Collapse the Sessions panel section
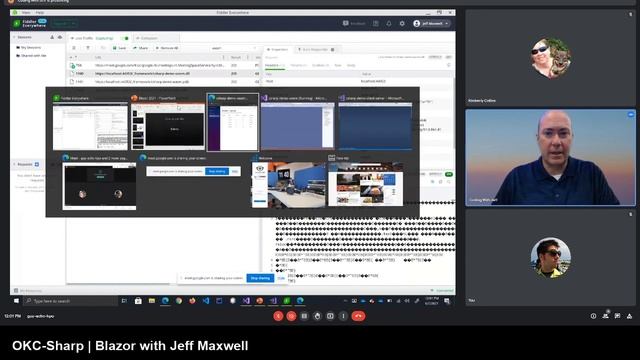 15,37
